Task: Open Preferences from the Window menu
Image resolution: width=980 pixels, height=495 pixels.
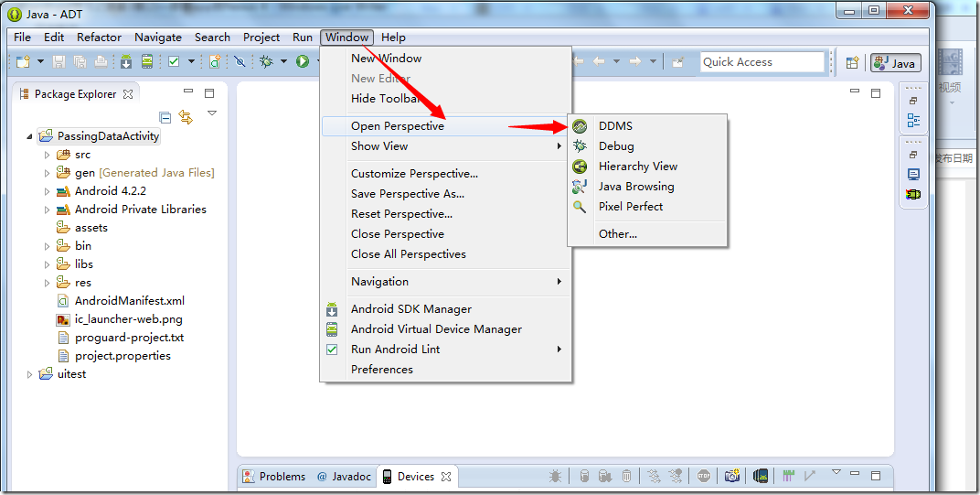Action: [x=445, y=370]
